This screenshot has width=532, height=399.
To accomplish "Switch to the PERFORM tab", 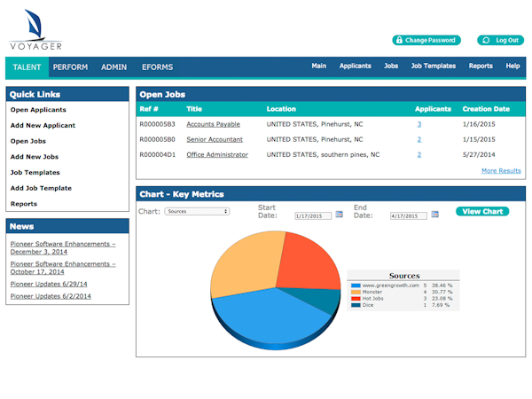I will [70, 66].
